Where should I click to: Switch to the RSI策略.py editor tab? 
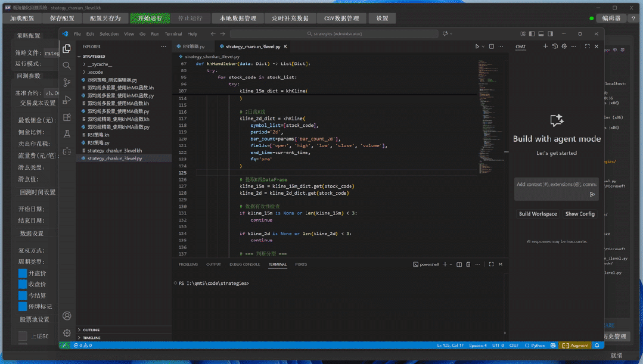194,46
